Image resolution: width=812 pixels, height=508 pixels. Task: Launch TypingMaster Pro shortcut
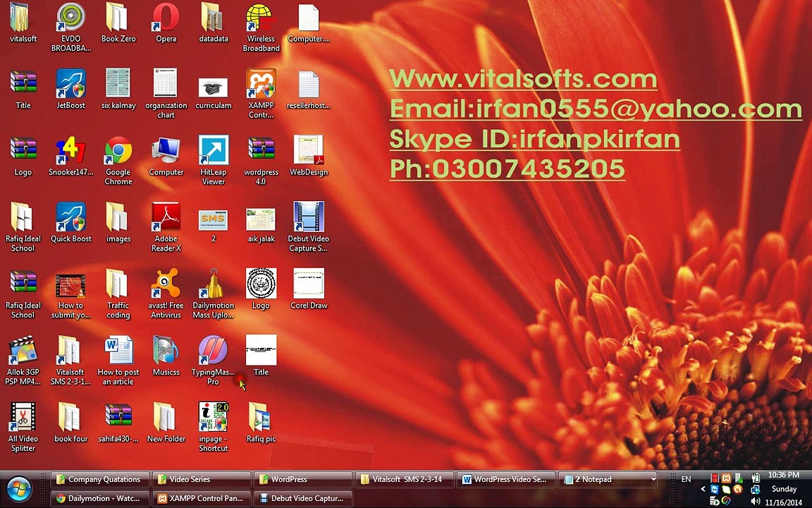pyautogui.click(x=214, y=361)
